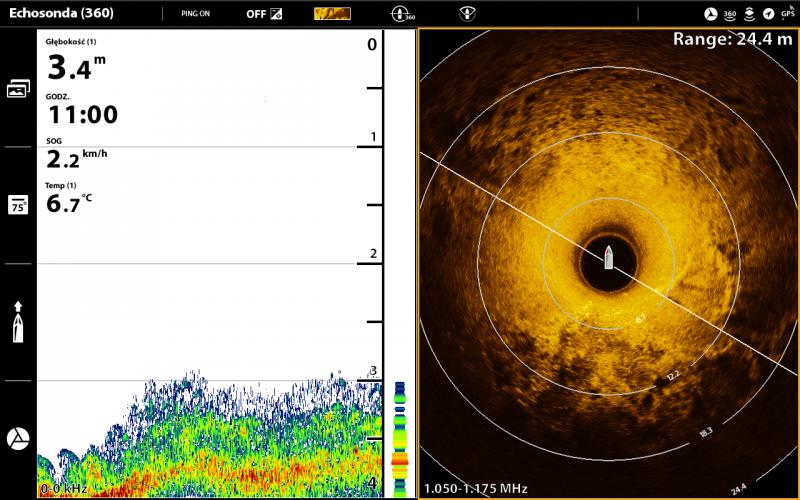
Task: Click the 360 status icon at top right
Action: coord(730,14)
